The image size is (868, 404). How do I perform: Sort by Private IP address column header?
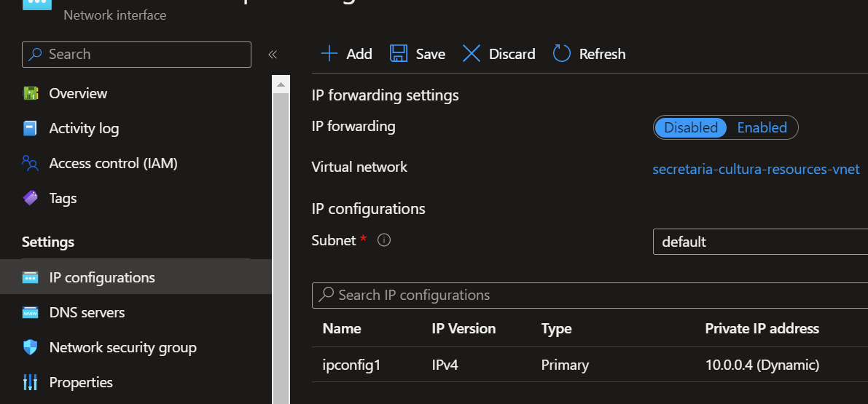pos(762,329)
